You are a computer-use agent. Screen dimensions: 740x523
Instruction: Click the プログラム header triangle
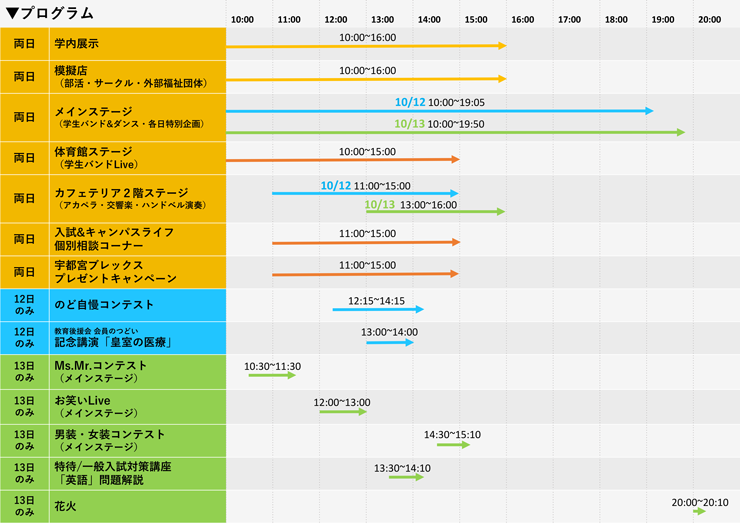click(x=13, y=13)
